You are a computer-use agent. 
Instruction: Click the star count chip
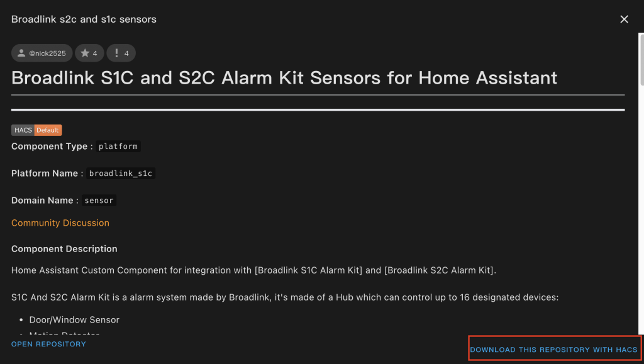click(x=89, y=53)
